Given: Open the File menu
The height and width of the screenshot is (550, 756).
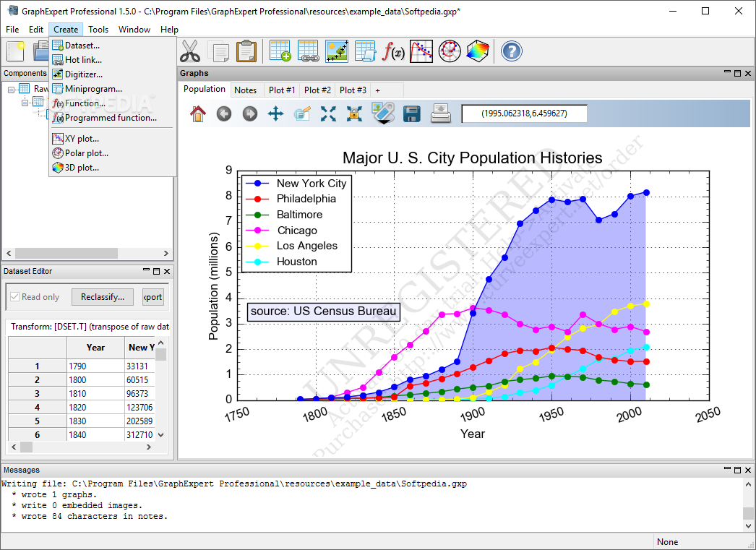Looking at the screenshot, I should coord(12,30).
